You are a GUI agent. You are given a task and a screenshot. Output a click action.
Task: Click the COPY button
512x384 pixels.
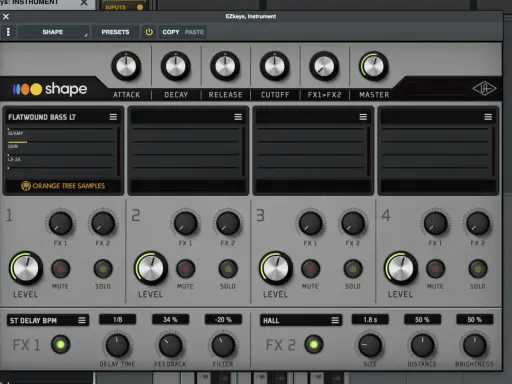(x=171, y=32)
